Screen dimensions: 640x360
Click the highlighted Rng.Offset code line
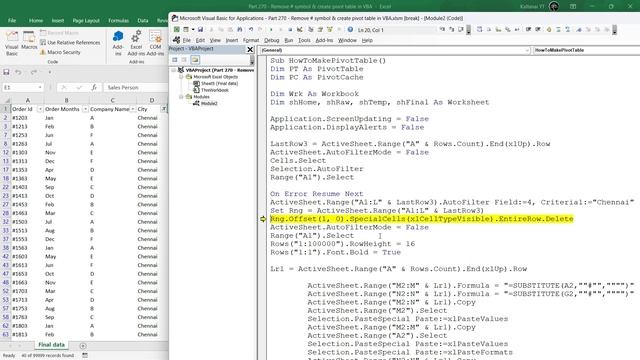[422, 219]
